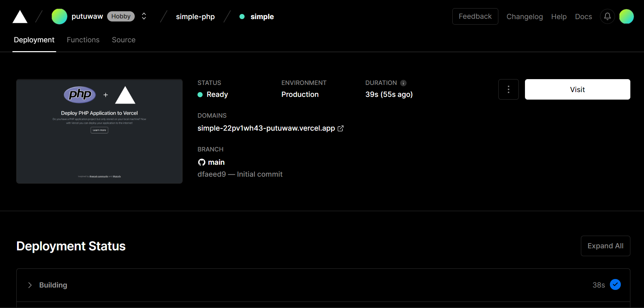The width and height of the screenshot is (644, 308).
Task: Click the Feedback button
Action: click(x=475, y=16)
